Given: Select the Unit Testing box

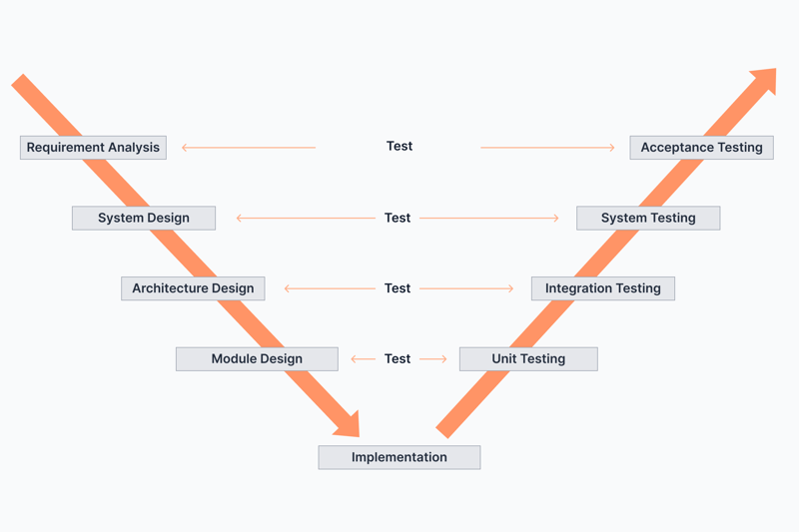Looking at the screenshot, I should point(528,359).
